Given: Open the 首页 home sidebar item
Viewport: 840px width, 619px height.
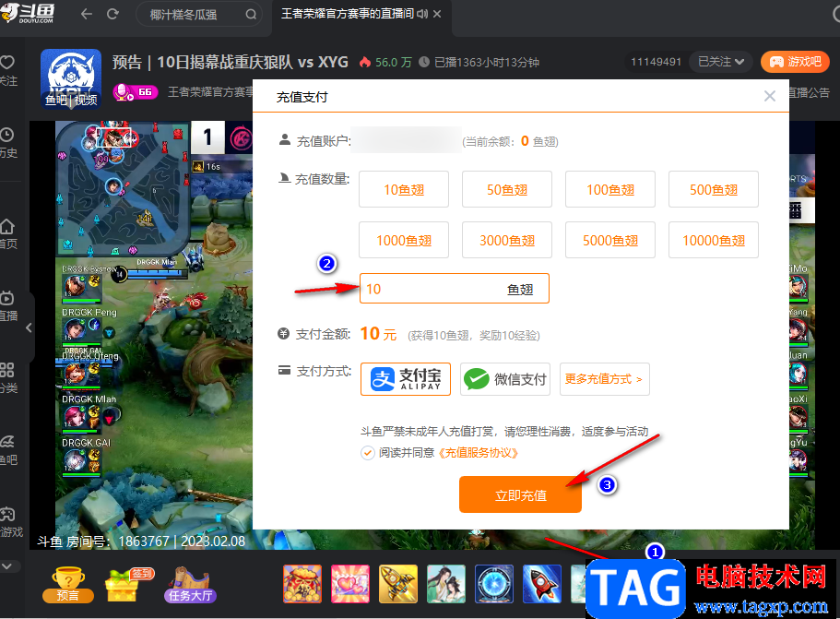Looking at the screenshot, I should coord(7,234).
